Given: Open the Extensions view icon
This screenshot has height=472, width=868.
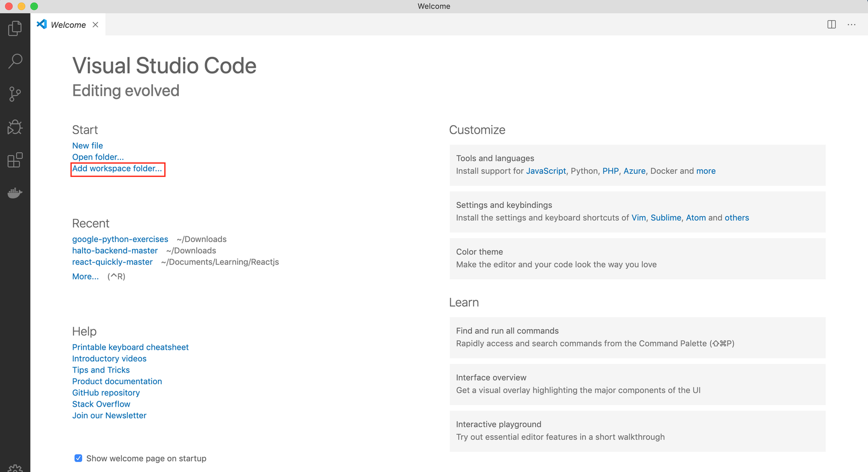Looking at the screenshot, I should tap(15, 160).
